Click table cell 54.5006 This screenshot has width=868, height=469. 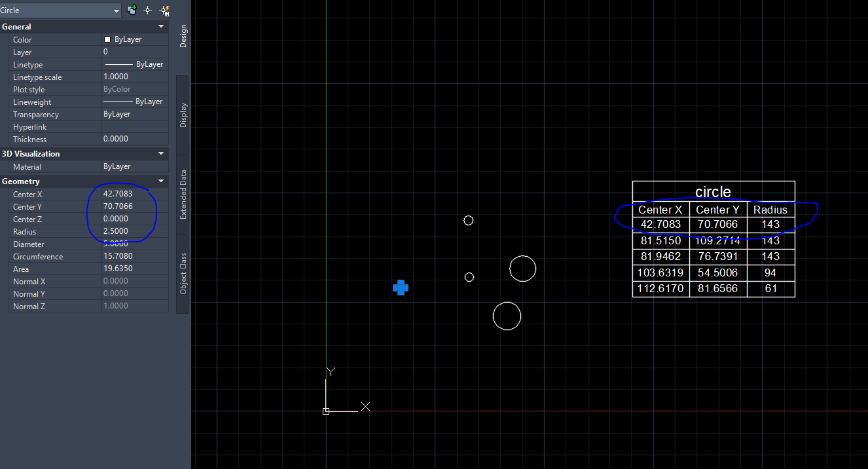[718, 272]
